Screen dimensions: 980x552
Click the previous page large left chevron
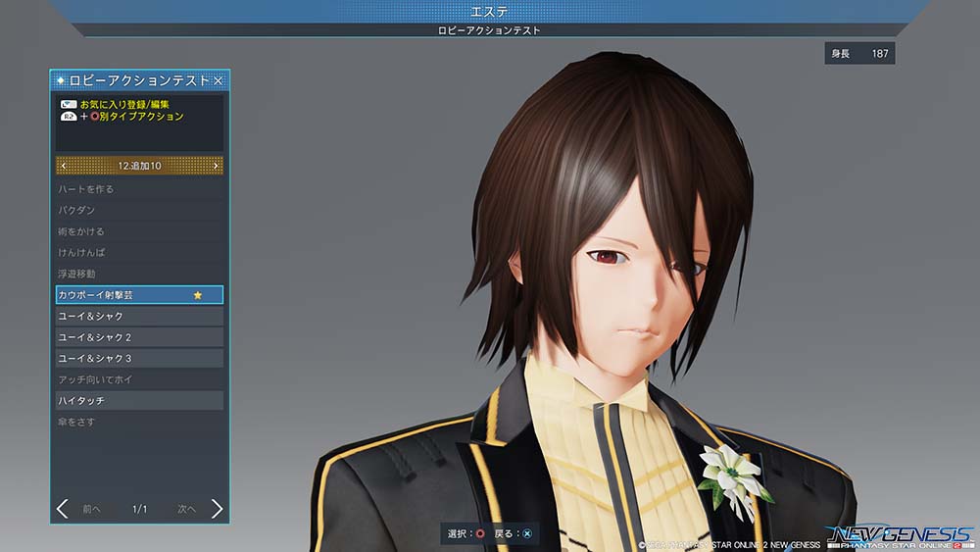(62, 509)
